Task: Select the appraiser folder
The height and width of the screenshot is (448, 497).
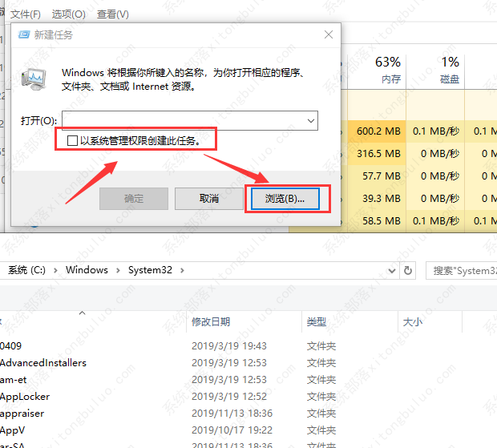Action: pos(22,414)
